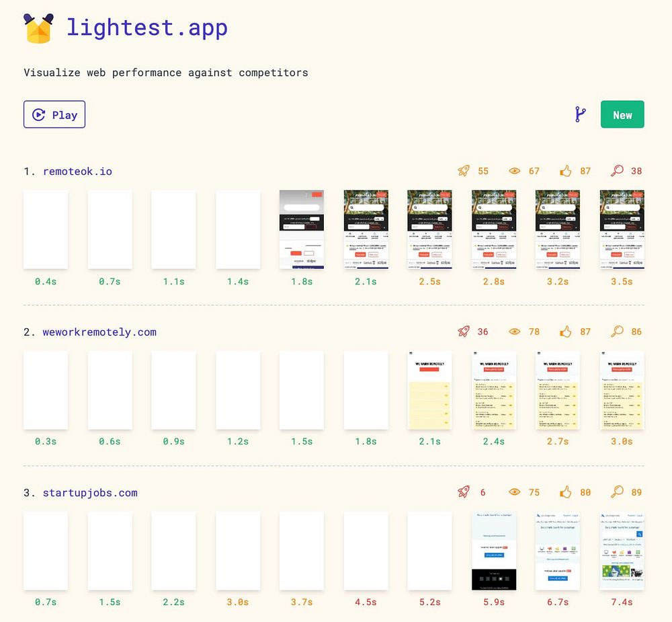672x622 pixels.
Task: Start the Play filmstrip button
Action: [x=54, y=114]
